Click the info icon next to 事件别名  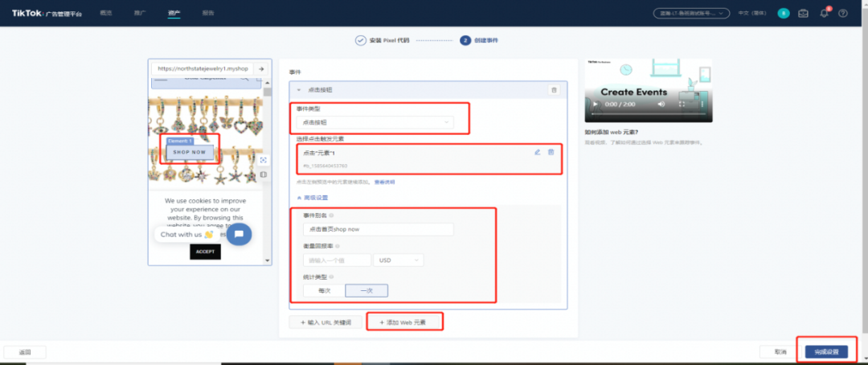[331, 215]
